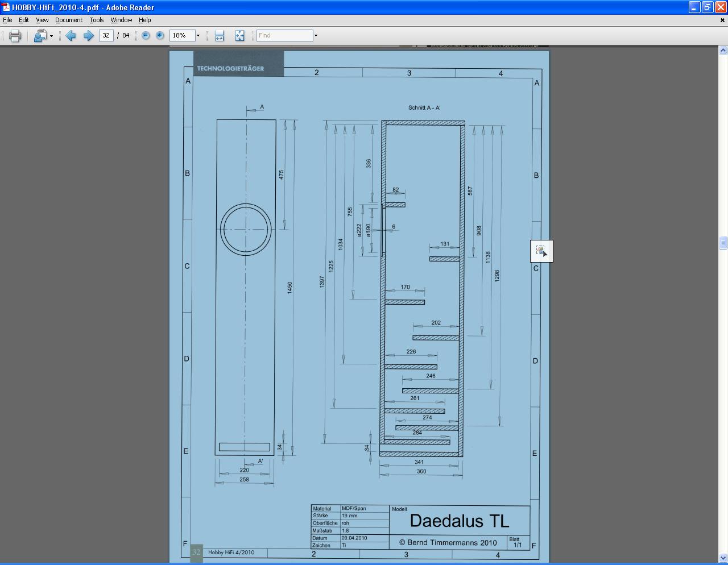The image size is (728, 565).
Task: Click the '360' width dimension label
Action: (x=421, y=471)
